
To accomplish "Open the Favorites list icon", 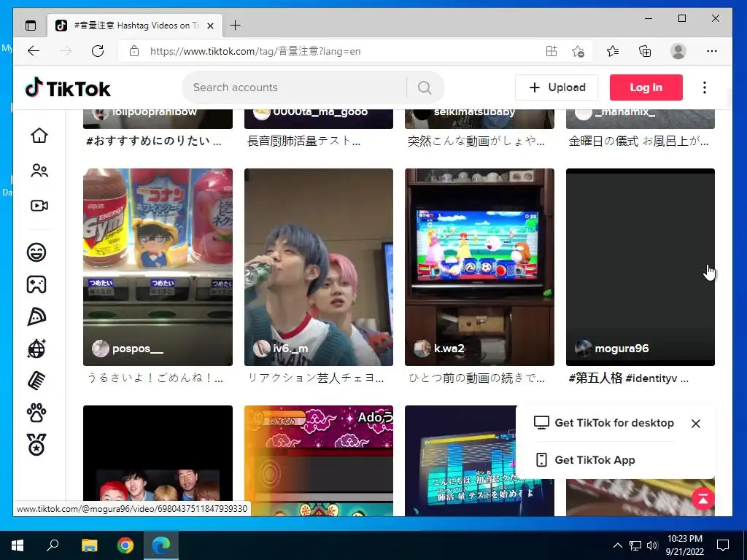I will pyautogui.click(x=613, y=51).
